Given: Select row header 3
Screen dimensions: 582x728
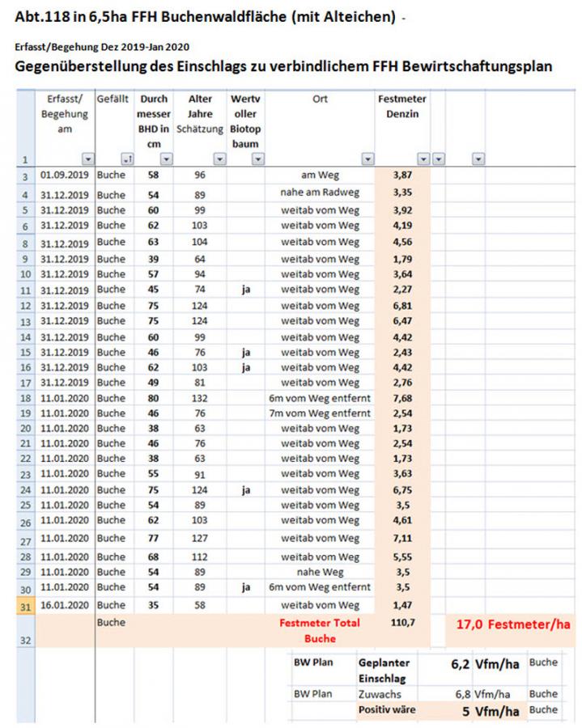Looking at the screenshot, I should [24, 176].
